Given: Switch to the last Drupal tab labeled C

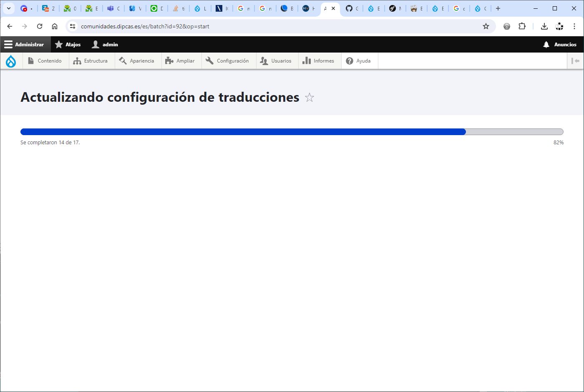Looking at the screenshot, I should pos(481,8).
